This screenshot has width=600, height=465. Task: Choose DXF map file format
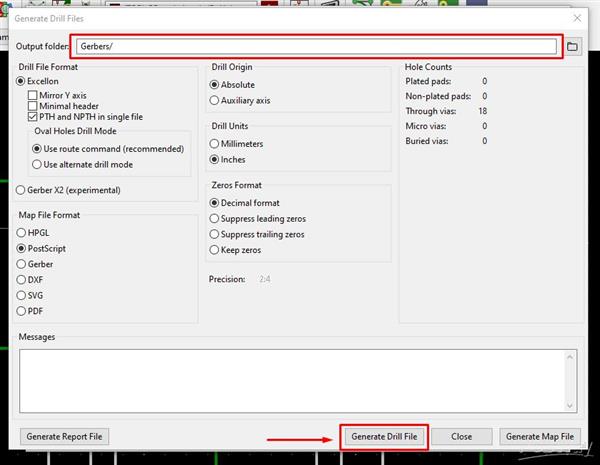click(23, 279)
